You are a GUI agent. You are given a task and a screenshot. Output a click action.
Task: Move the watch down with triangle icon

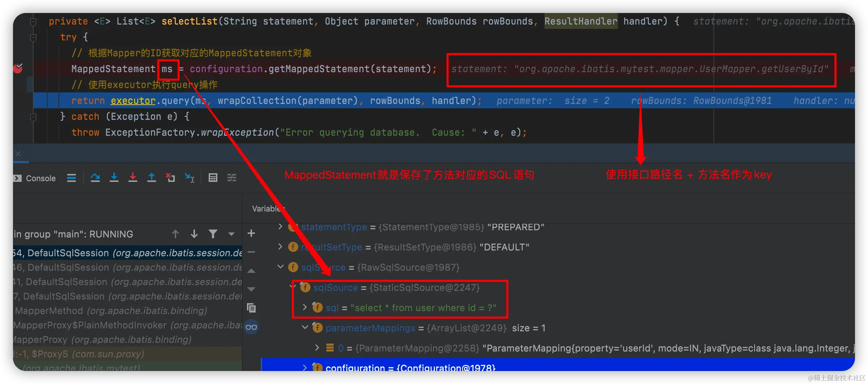coord(251,289)
